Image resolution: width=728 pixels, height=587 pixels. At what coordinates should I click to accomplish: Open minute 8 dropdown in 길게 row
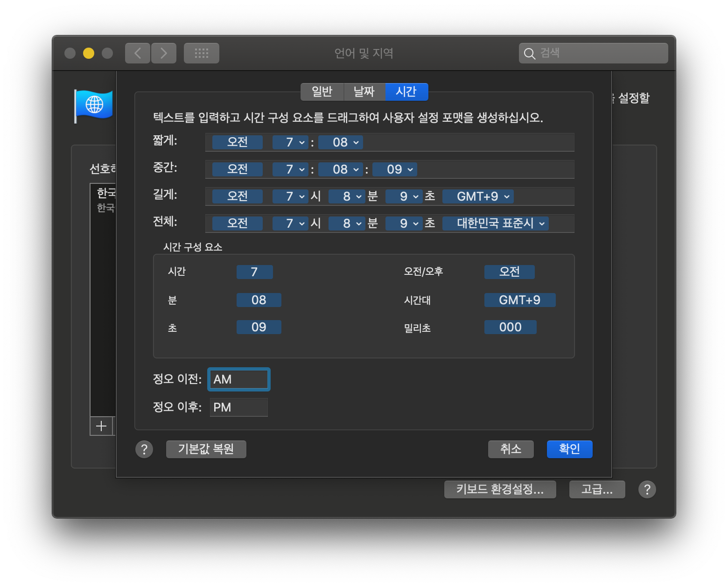(x=347, y=196)
